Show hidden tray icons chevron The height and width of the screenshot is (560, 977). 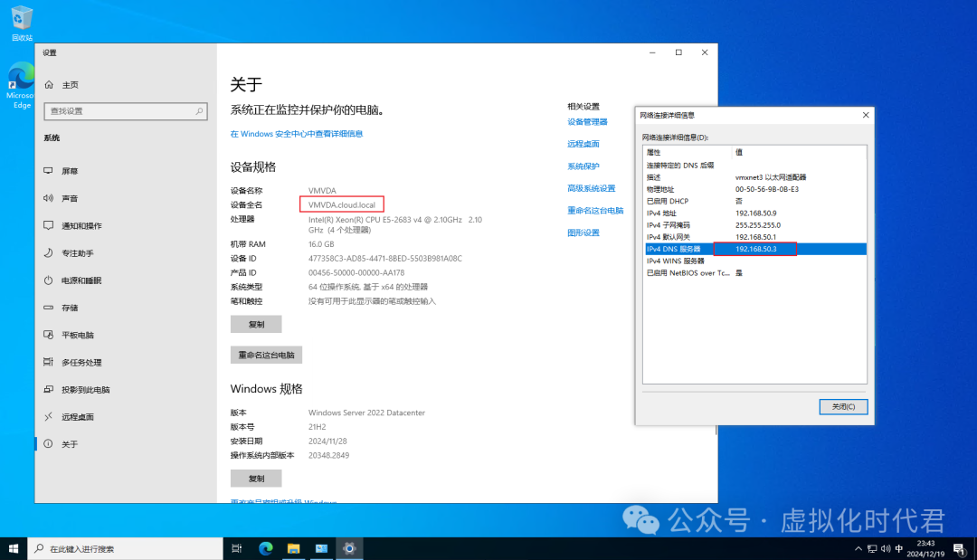[858, 549]
